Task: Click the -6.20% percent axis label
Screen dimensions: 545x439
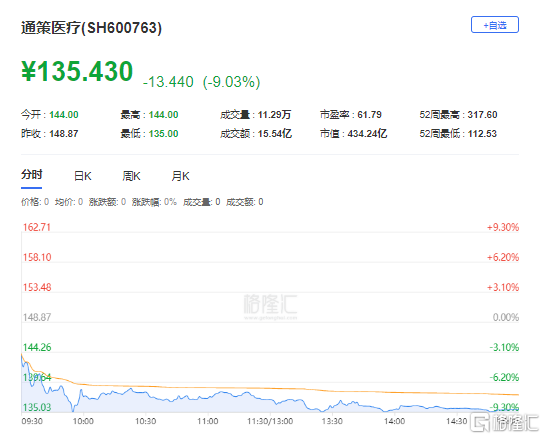Action: pos(504,377)
